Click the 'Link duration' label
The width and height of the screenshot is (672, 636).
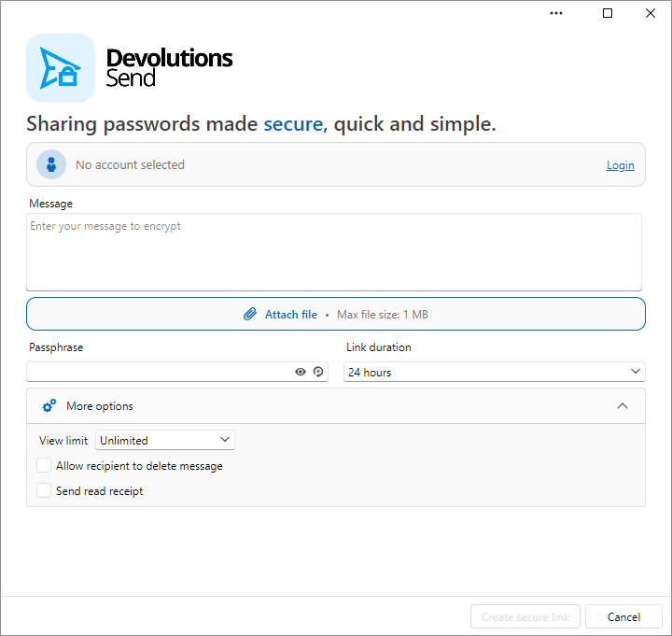(x=378, y=347)
